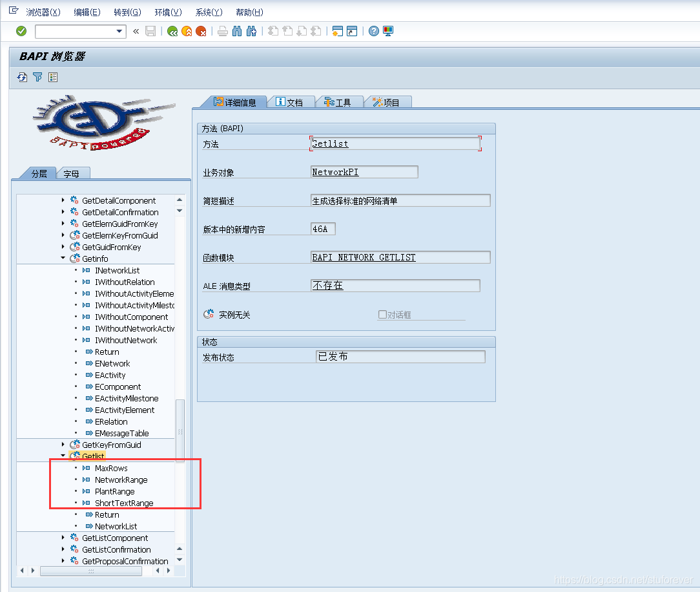The image size is (700, 592).
Task: Click the Save diskette icon
Action: pyautogui.click(x=150, y=31)
